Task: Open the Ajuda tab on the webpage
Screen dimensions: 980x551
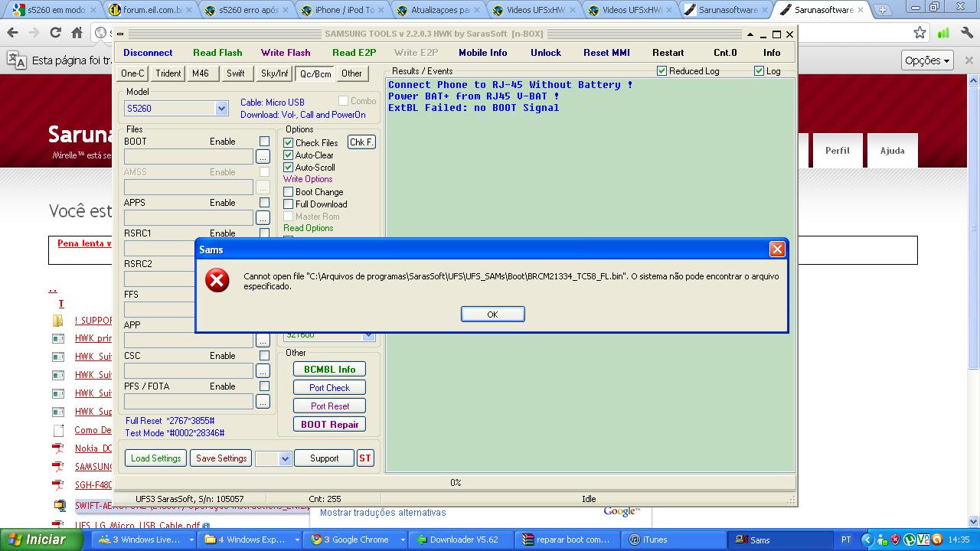Action: [892, 151]
